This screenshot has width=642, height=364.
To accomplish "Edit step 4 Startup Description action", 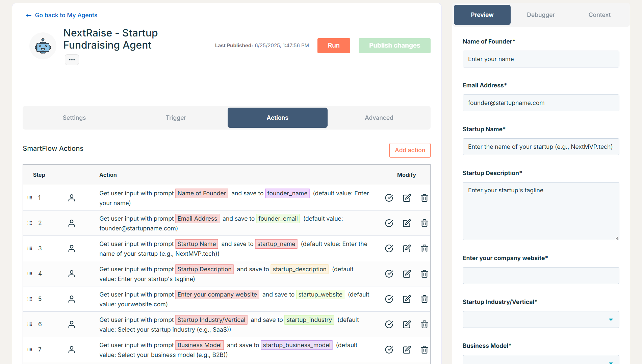I will coord(407,274).
